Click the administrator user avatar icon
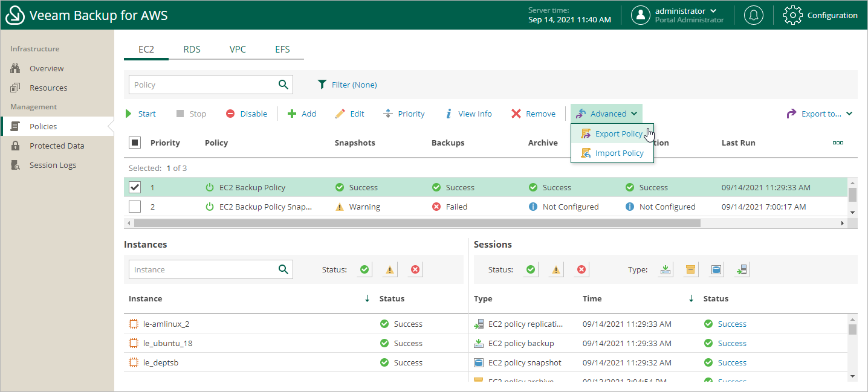The height and width of the screenshot is (392, 868). [x=641, y=15]
